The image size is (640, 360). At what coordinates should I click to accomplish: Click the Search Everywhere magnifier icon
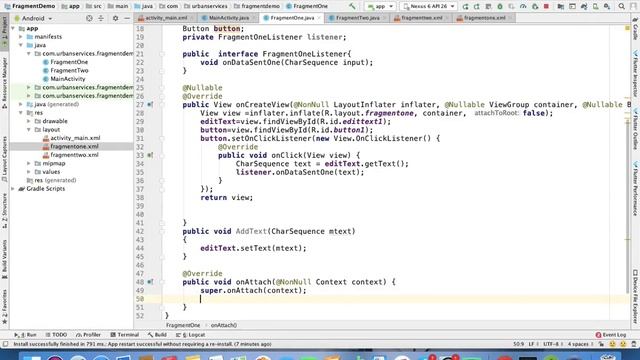click(621, 7)
